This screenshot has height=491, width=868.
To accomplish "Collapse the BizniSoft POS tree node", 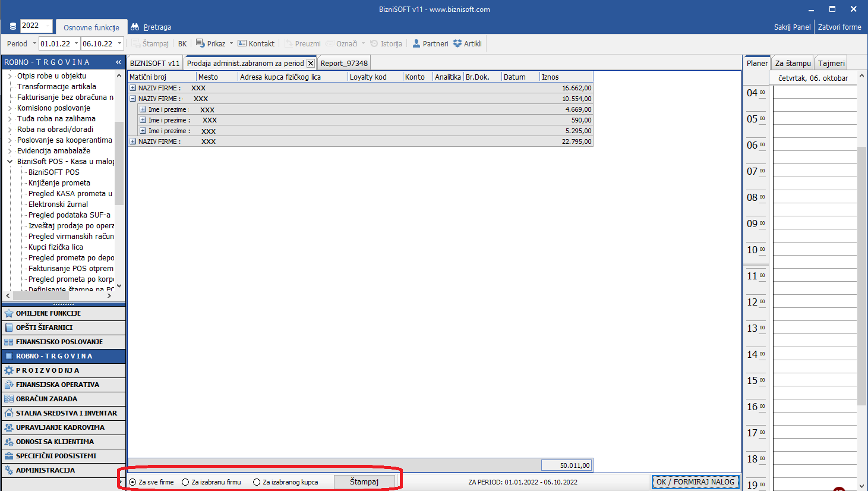I will click(x=10, y=162).
